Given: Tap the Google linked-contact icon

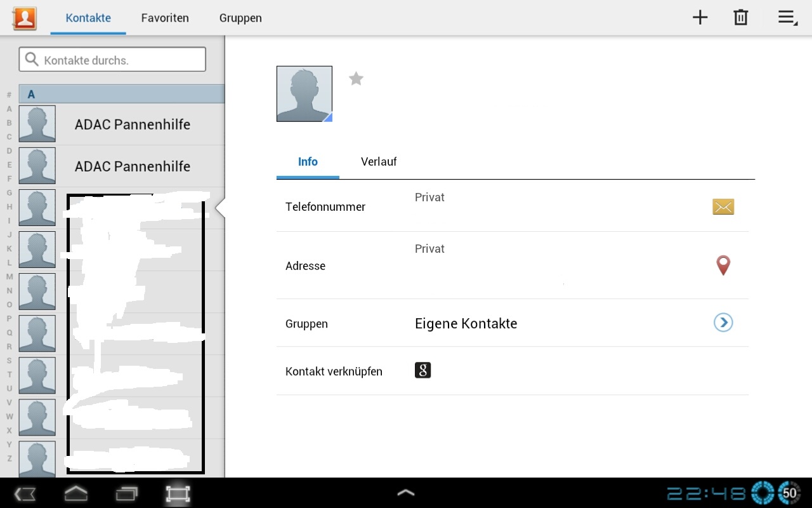Looking at the screenshot, I should [x=422, y=370].
